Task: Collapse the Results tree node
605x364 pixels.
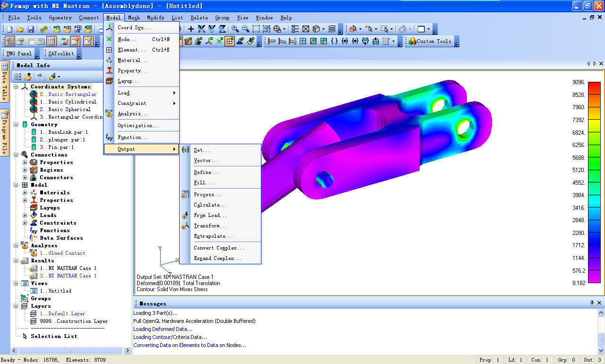Action: pos(16,260)
